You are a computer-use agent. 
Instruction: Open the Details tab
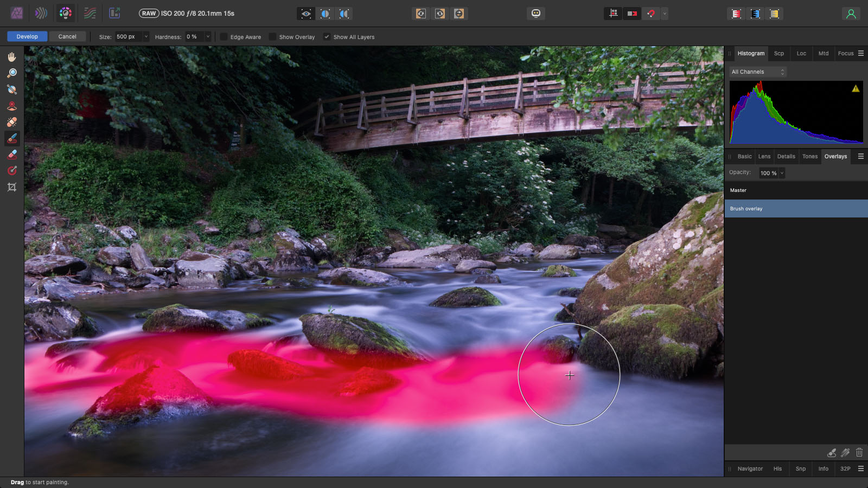[x=786, y=156]
